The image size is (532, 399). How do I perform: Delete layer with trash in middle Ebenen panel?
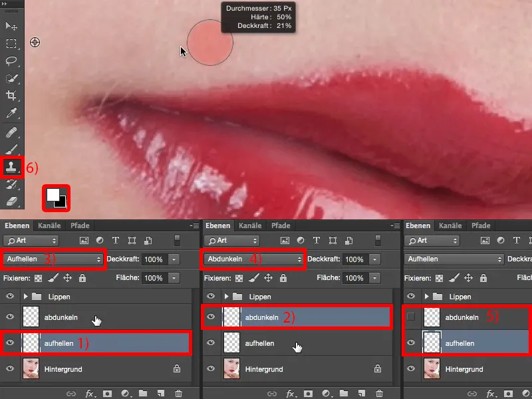point(379,394)
